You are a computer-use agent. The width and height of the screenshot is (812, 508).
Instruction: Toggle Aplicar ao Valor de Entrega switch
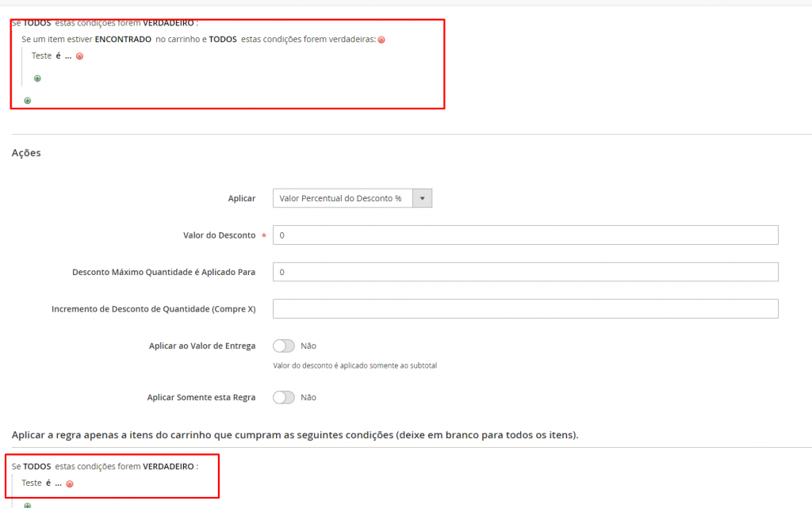point(283,346)
